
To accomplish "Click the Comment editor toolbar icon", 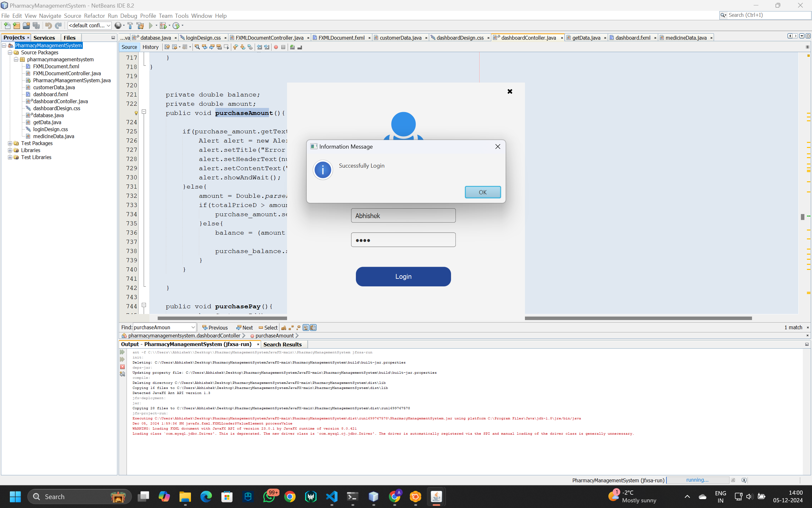I will click(x=292, y=47).
